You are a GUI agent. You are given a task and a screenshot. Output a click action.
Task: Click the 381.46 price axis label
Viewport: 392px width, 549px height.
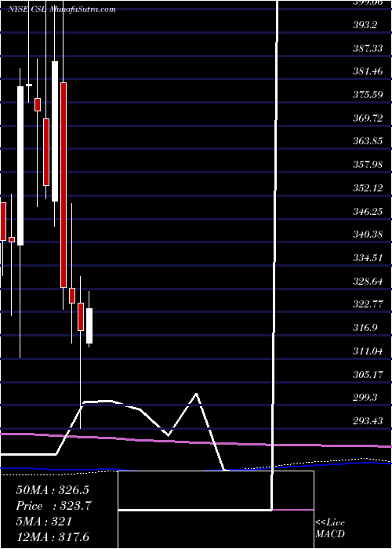[x=368, y=71]
